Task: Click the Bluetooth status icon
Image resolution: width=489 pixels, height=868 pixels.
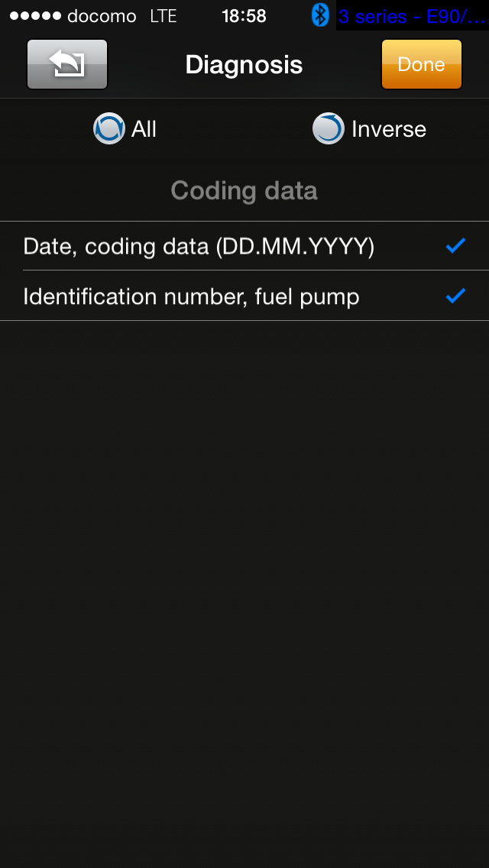Action: pos(320,15)
